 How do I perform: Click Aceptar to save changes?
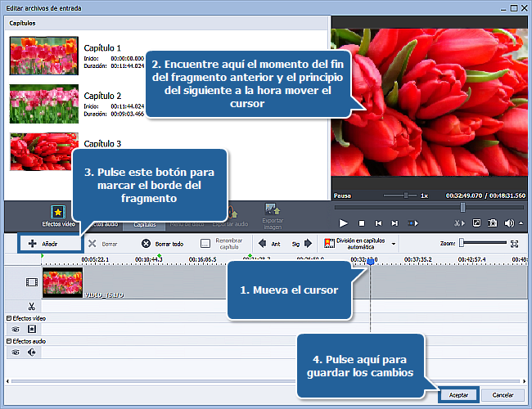point(458,394)
